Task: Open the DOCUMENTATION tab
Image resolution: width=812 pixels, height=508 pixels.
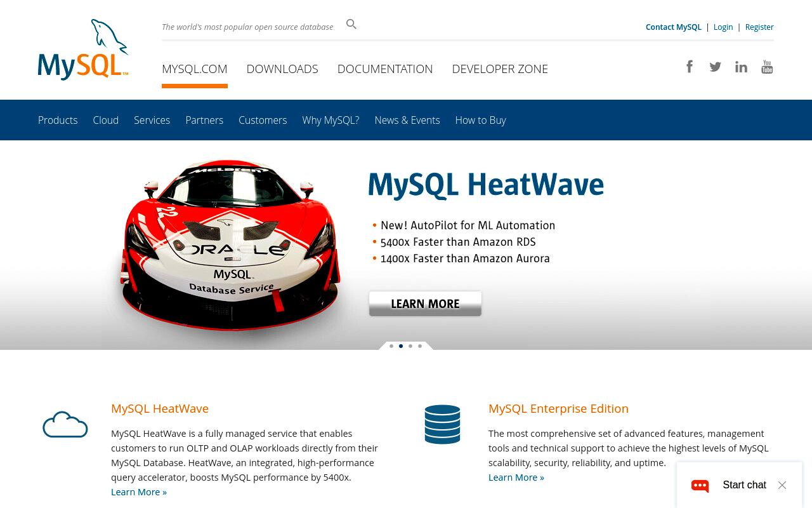Action: pyautogui.click(x=385, y=69)
